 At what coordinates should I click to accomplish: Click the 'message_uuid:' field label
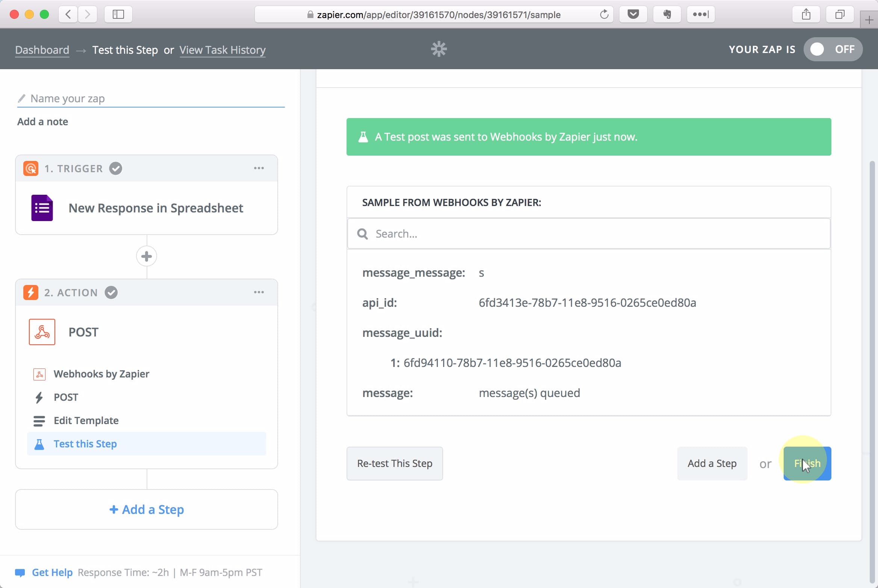[402, 333]
